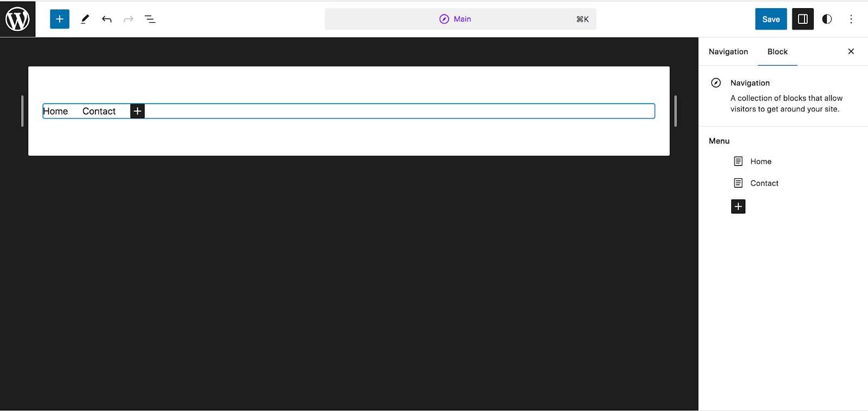Click the Navigation block description text

tap(786, 104)
